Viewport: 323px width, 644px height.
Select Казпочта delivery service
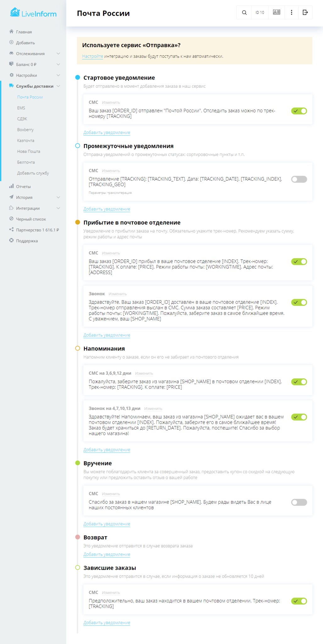[26, 141]
